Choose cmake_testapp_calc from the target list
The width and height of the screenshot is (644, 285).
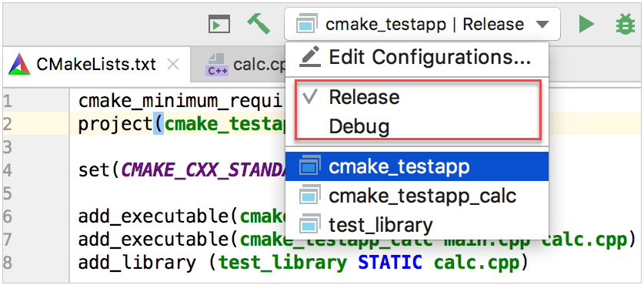click(x=417, y=196)
